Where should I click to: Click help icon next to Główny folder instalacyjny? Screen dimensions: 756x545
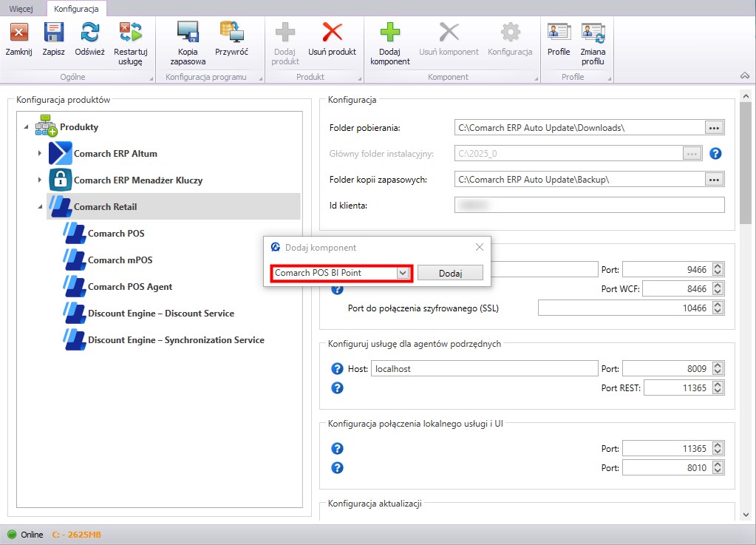(x=715, y=153)
